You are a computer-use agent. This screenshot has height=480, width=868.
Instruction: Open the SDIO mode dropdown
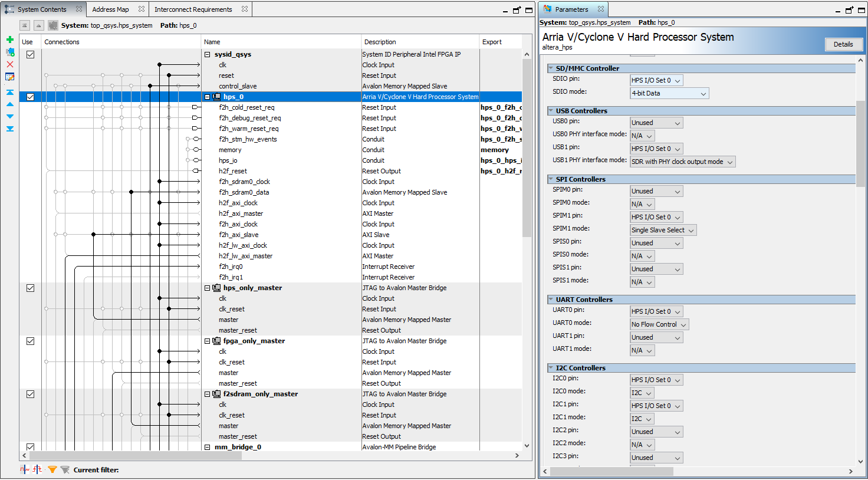[x=669, y=93]
